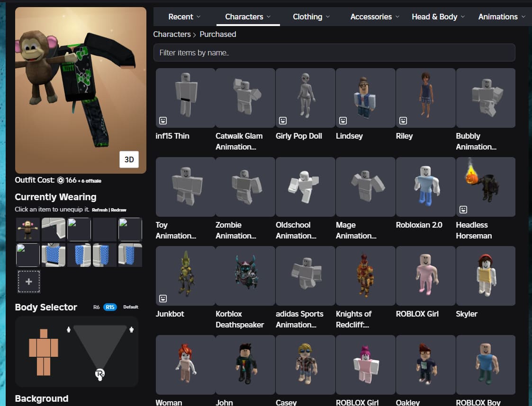
Task: Click the Refresh link under Currently Wearing
Action: [x=99, y=210]
